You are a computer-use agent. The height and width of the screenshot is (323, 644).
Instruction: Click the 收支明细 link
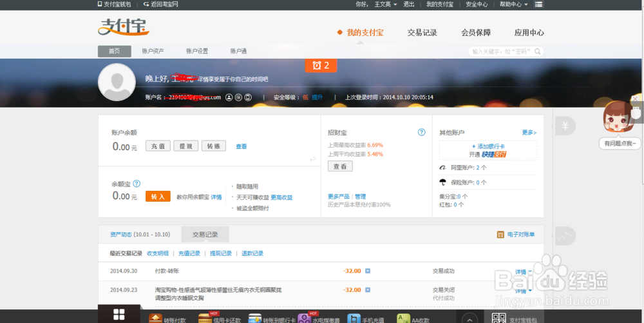158,253
